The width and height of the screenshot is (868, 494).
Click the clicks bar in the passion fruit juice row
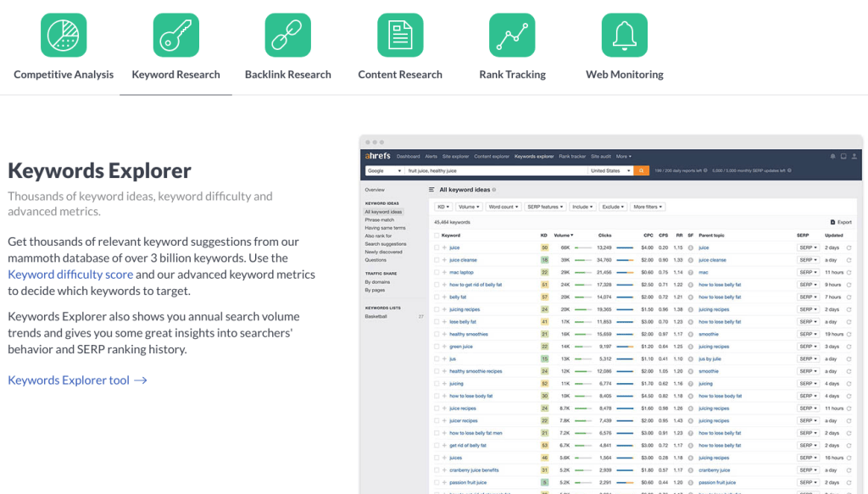[x=625, y=483]
